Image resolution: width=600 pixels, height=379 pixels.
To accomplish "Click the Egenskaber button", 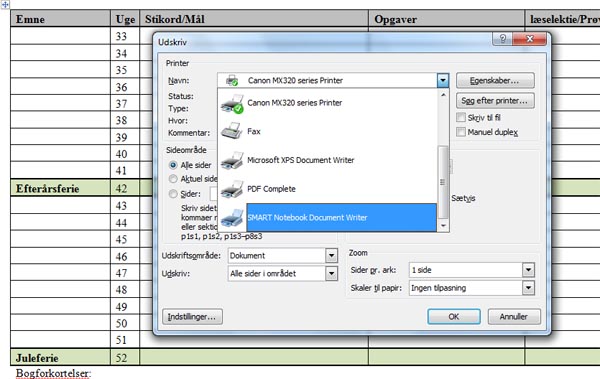I will tap(495, 81).
